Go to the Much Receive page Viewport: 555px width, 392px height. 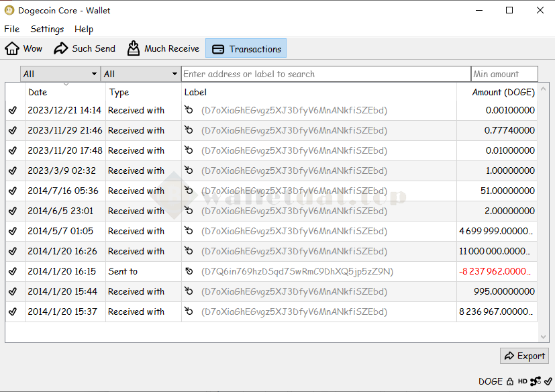(163, 48)
